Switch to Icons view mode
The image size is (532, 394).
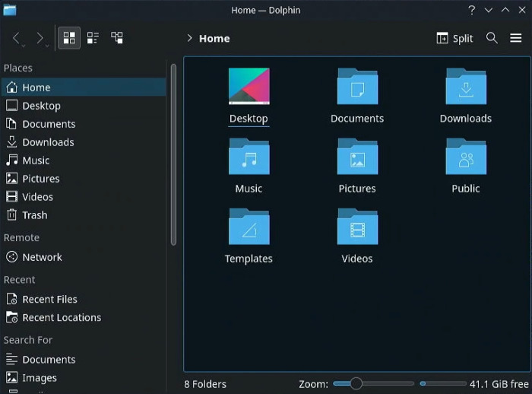click(69, 38)
